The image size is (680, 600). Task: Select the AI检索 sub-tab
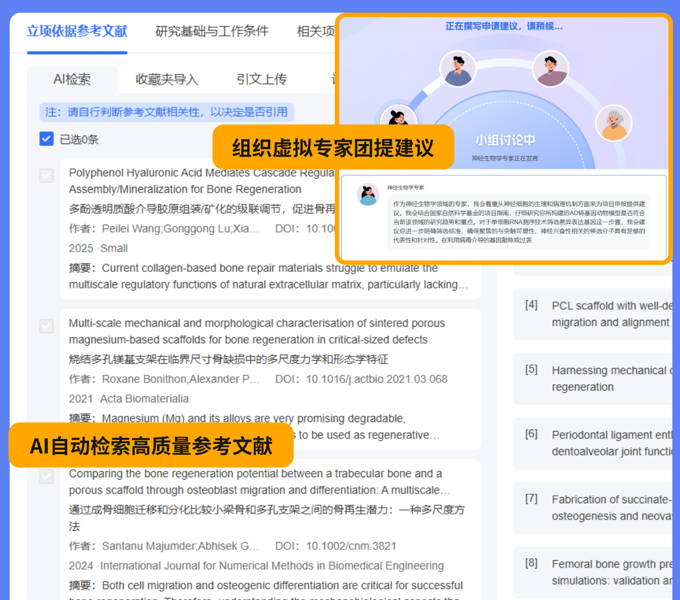pos(72,79)
